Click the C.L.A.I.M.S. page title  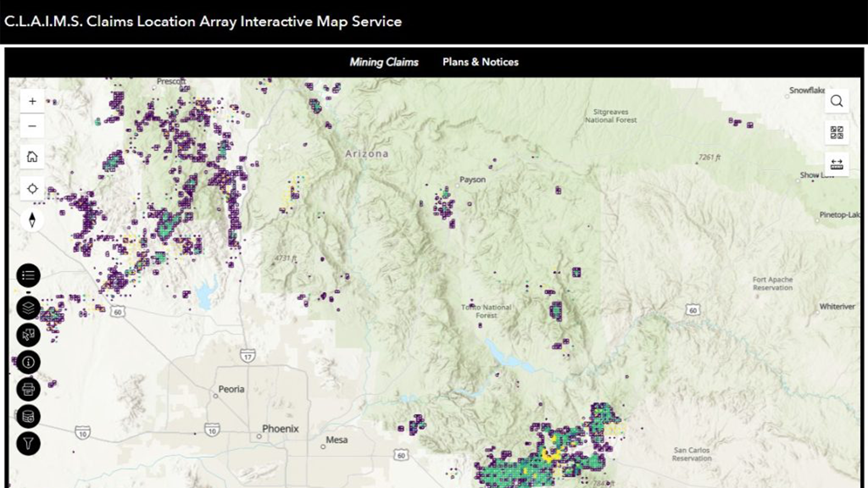(203, 21)
